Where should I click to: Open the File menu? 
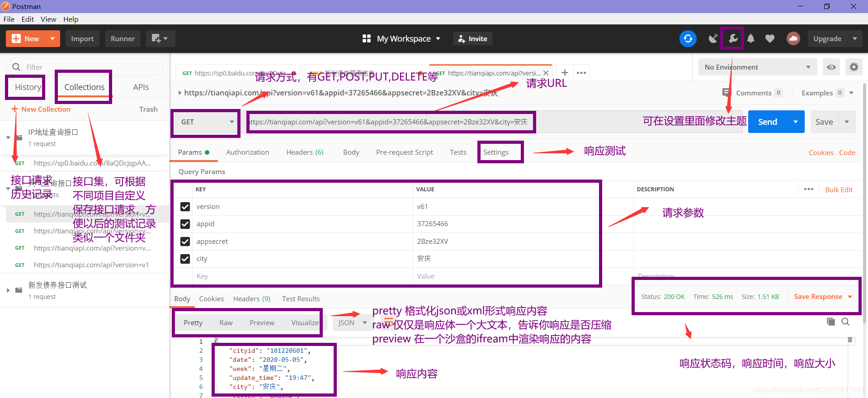point(9,19)
